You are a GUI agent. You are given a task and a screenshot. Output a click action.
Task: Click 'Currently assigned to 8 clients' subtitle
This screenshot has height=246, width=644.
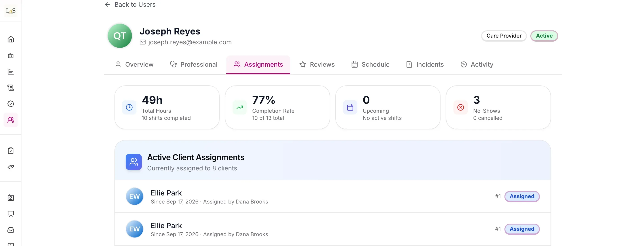[192, 168]
